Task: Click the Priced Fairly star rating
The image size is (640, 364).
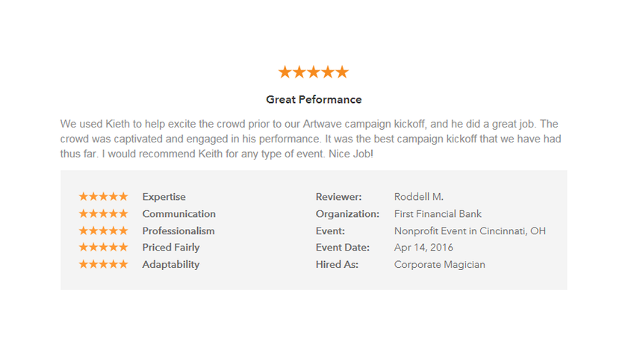Action: pos(103,247)
